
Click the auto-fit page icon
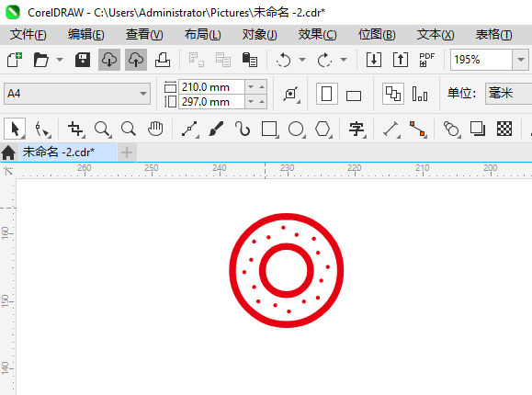291,94
